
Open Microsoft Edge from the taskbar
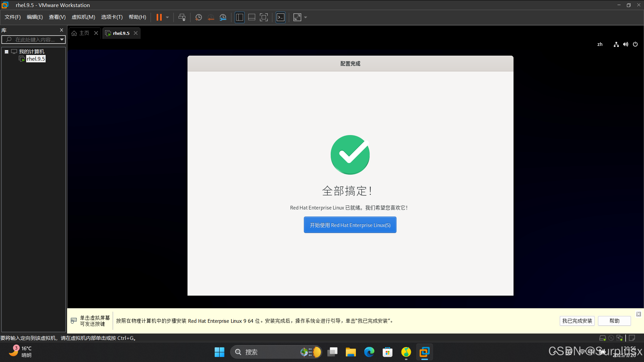point(369,352)
